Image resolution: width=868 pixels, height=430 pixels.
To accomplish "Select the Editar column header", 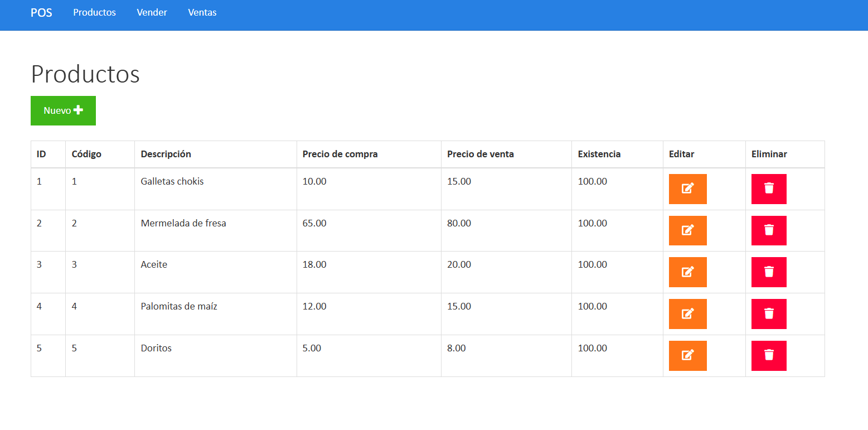I will click(x=704, y=154).
